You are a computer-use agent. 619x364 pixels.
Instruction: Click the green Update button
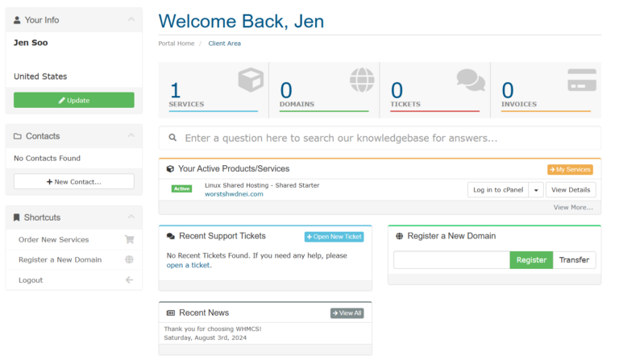point(74,100)
